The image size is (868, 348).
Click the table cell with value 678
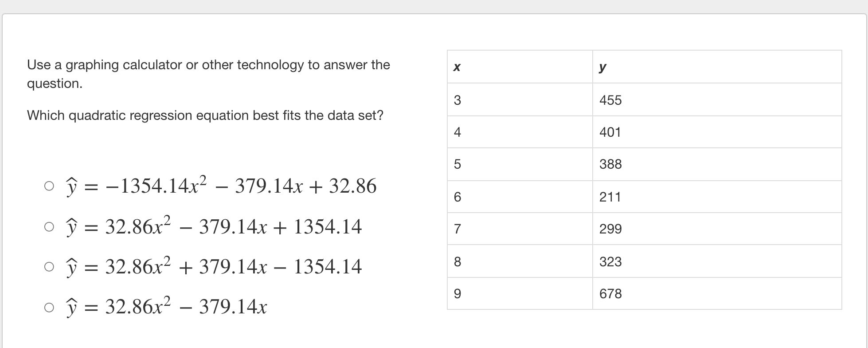(716, 293)
